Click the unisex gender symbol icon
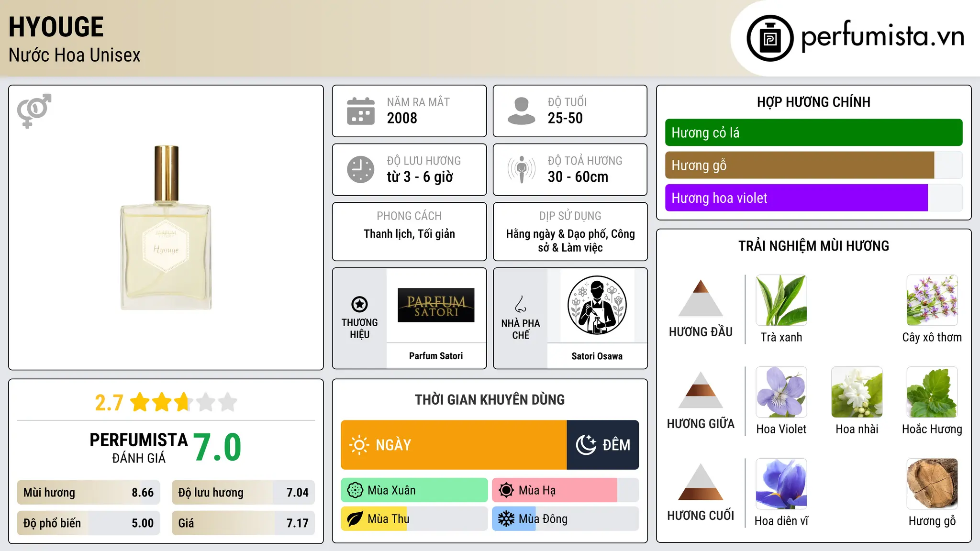 pos(34,111)
